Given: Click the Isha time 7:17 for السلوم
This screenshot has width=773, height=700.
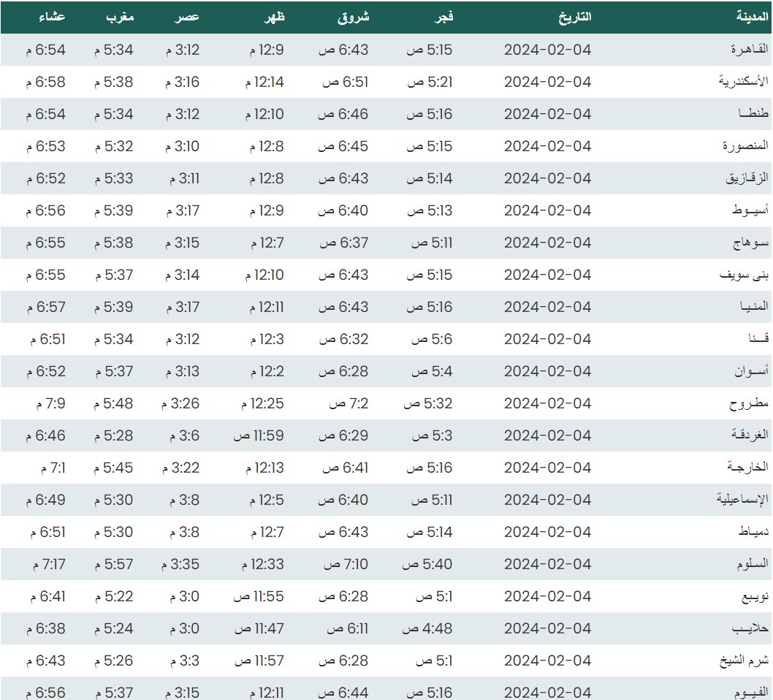Looking at the screenshot, I should [x=49, y=564].
